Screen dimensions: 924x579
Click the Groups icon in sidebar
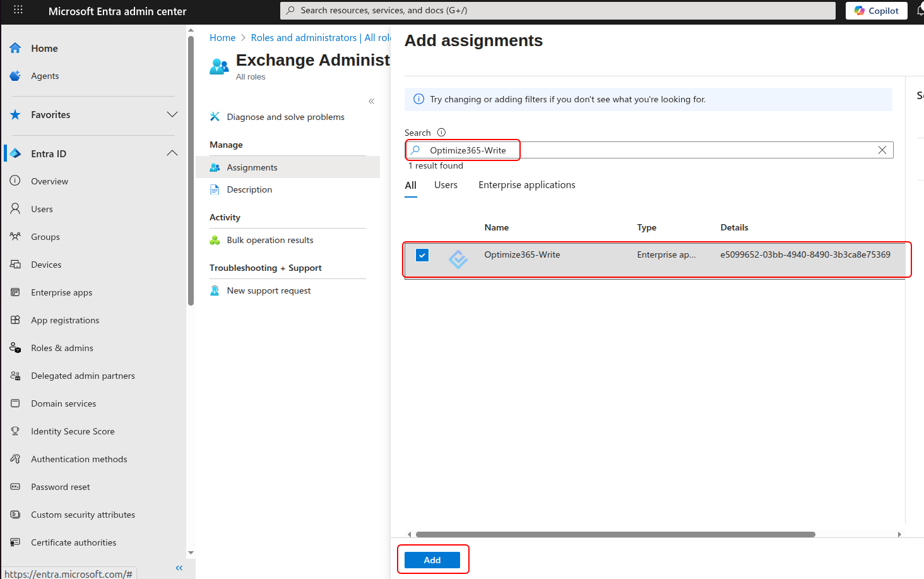point(15,237)
